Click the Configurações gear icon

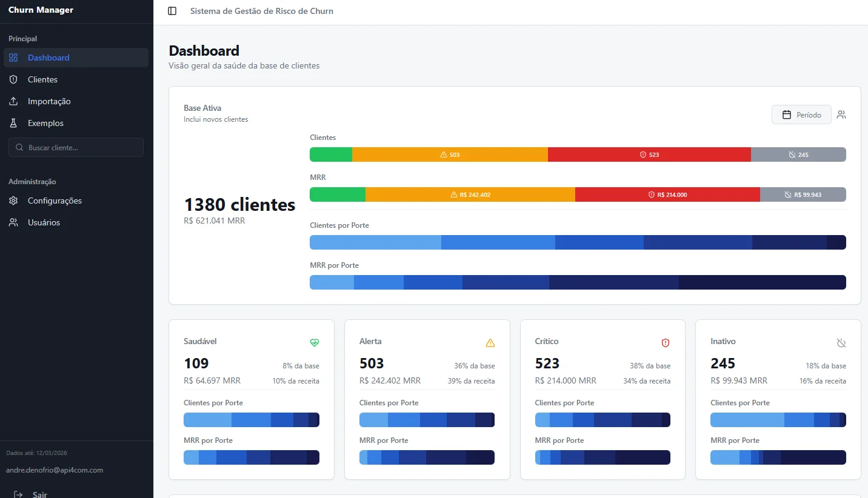pos(13,201)
